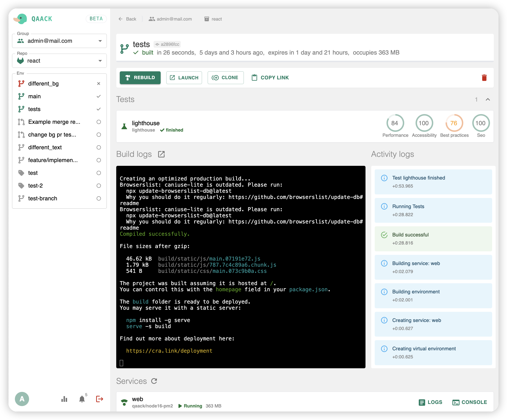This screenshot has height=420, width=507.
Task: Select the different_text environment radio circle
Action: click(x=99, y=147)
